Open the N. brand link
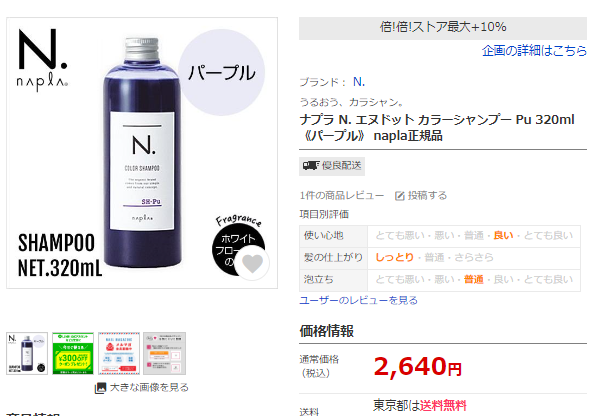 pyautogui.click(x=359, y=82)
